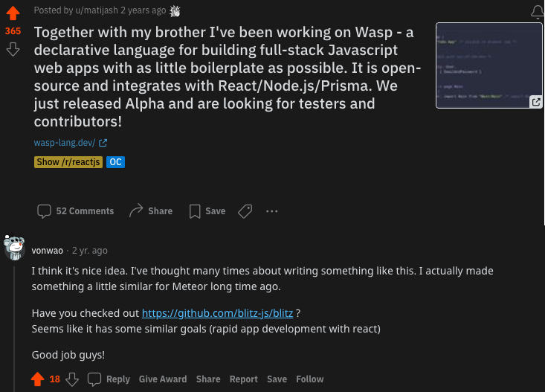
Task: Open the post's three-dot more options menu
Action: pos(271,211)
